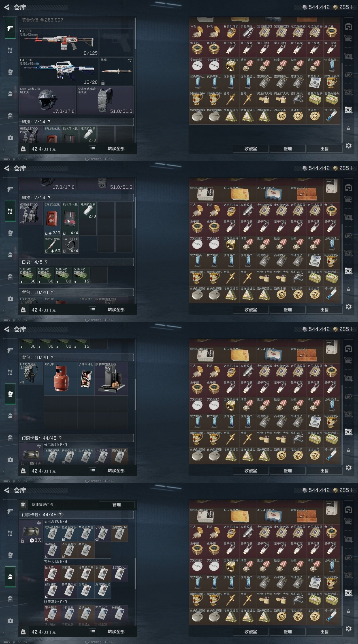Click the 强效注射器 injector item

(x=52, y=245)
